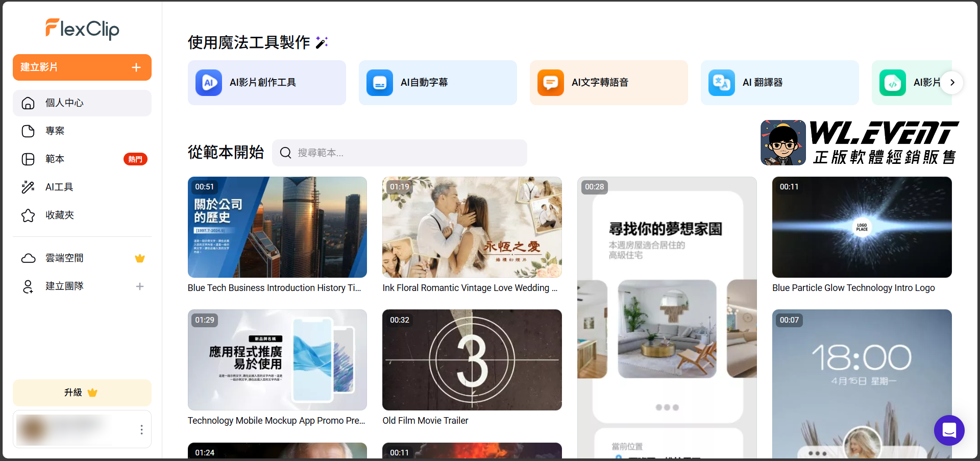
Task: Open the 18:00 lock screen template
Action: [x=862, y=384]
